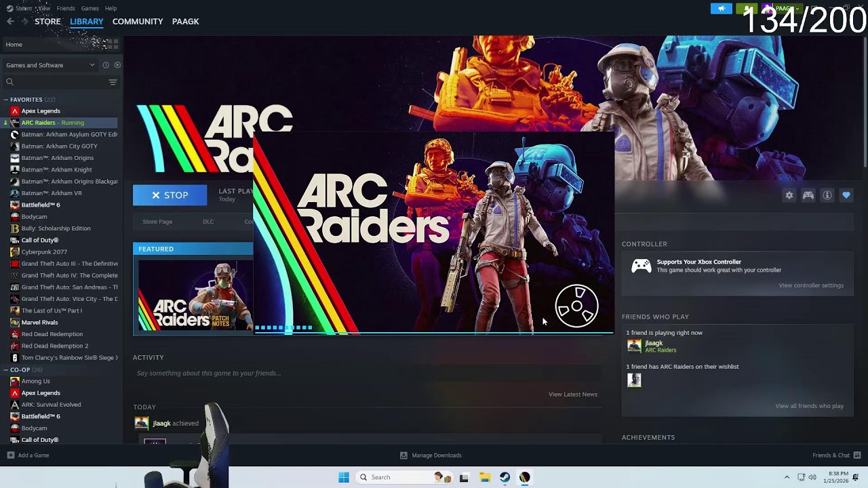The height and width of the screenshot is (488, 868).
Task: Open the ARC Raiders settings gear
Action: click(789, 195)
